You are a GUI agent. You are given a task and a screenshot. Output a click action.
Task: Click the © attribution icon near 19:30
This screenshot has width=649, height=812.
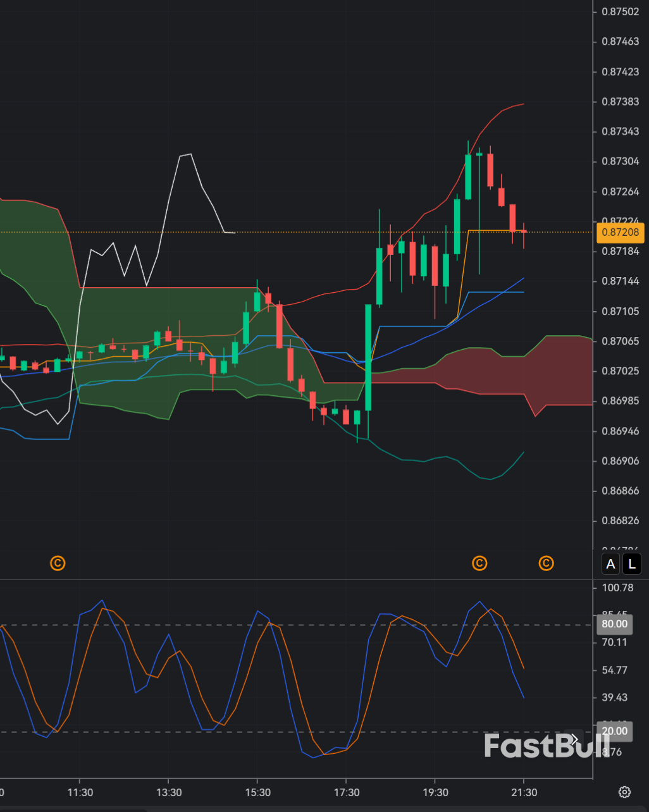(479, 563)
